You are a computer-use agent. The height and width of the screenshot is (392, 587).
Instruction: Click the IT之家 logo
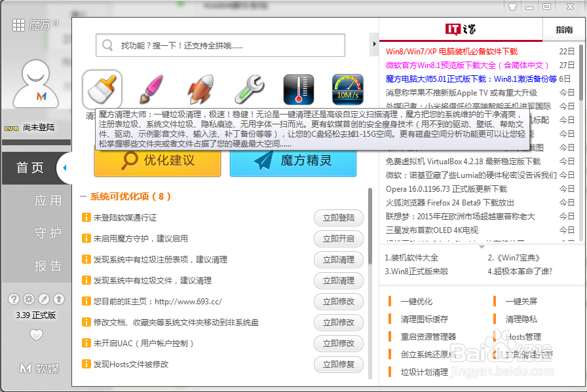461,29
